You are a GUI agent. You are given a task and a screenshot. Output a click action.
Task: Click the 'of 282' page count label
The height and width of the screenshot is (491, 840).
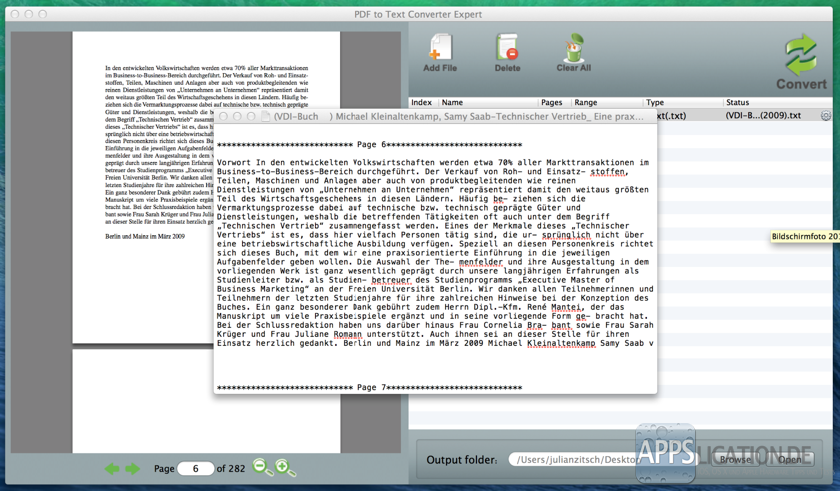coord(231,469)
